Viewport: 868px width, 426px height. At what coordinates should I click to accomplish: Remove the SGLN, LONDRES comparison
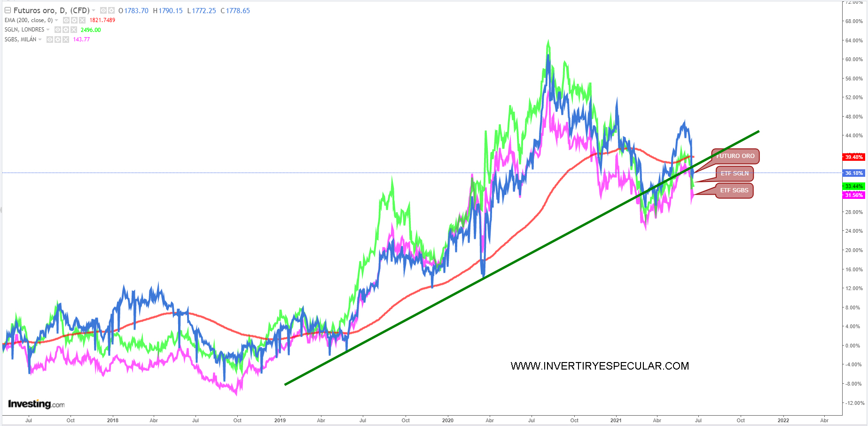(74, 30)
